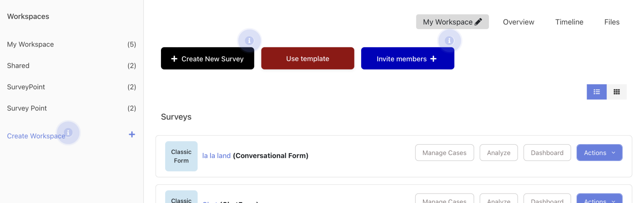Image resolution: width=644 pixels, height=203 pixels.
Task: Click Manage Cases for la la land
Action: 444,152
